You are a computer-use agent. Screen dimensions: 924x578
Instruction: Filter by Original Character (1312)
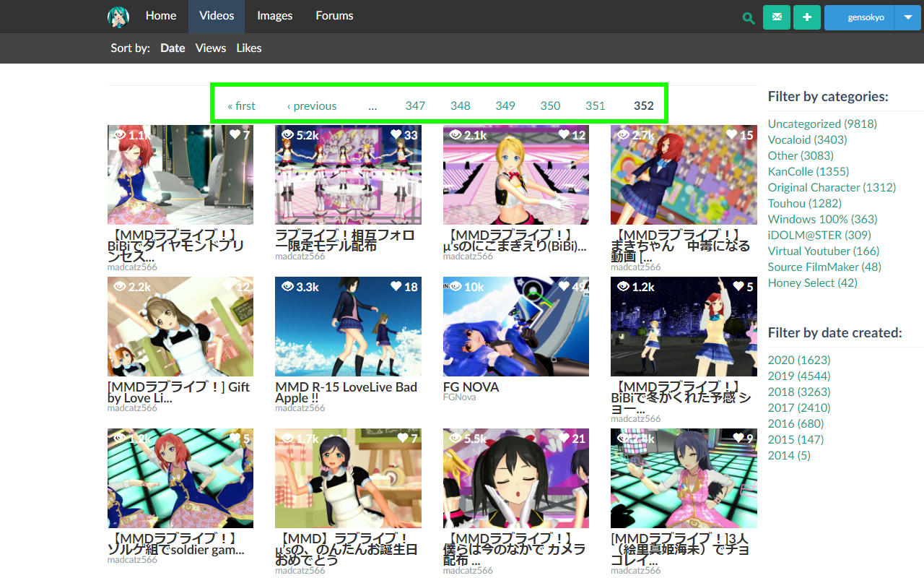coord(832,188)
